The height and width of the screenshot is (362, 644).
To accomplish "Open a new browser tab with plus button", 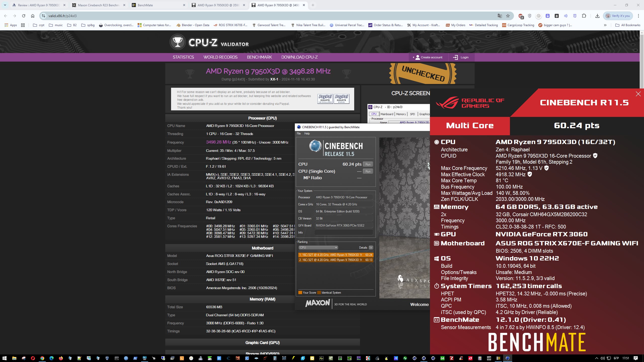I will tap(313, 5).
